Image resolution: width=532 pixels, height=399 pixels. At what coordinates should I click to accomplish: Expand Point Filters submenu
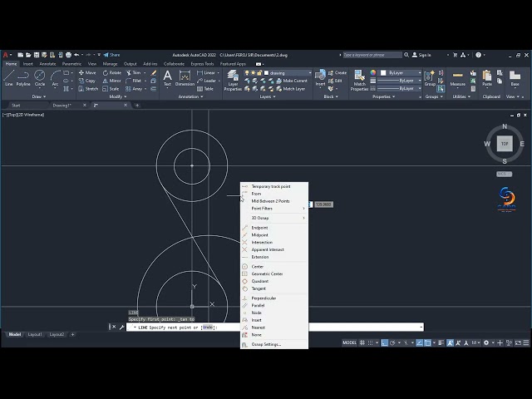274,209
